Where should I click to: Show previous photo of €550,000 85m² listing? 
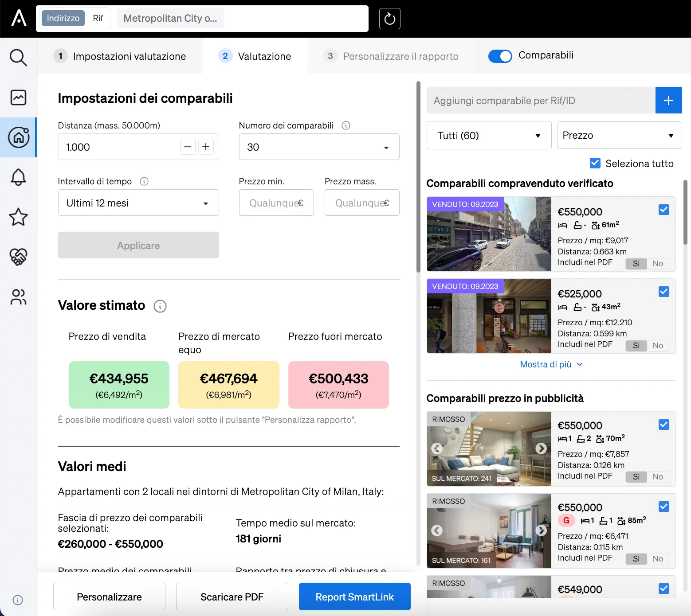[437, 530]
